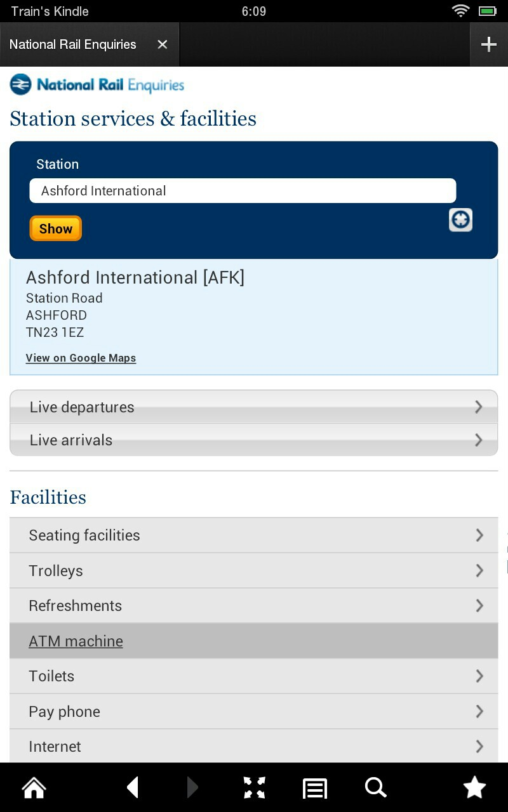Go back using the navigation arrow
508x812 pixels.
pyautogui.click(x=132, y=787)
